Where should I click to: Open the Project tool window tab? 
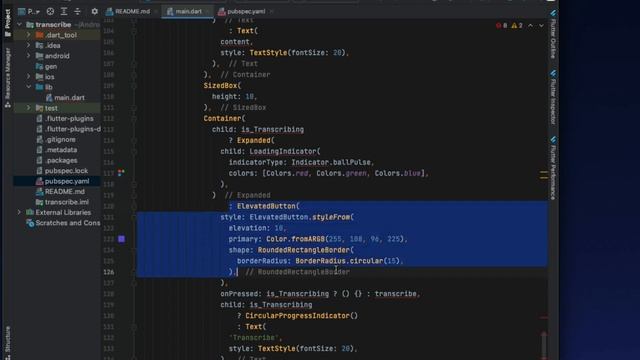pos(8,23)
